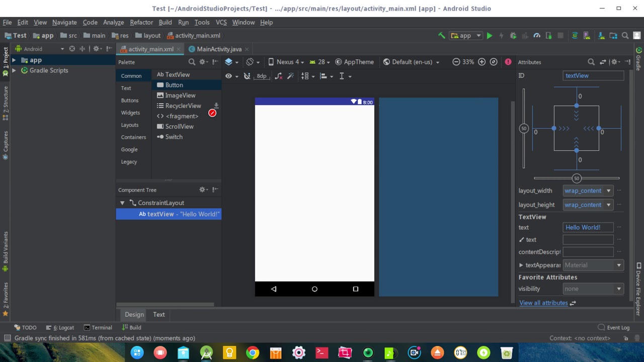Toggle the tool window quick access button

click(7, 338)
